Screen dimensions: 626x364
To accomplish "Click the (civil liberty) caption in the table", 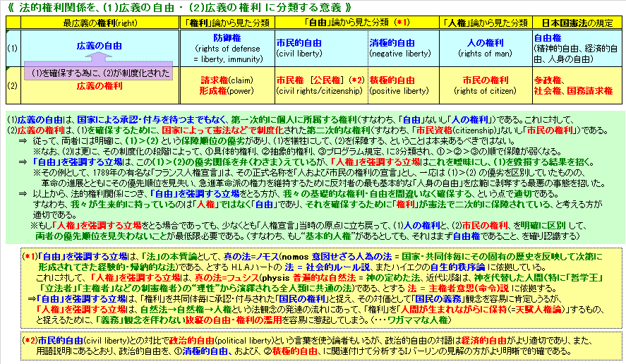I will pos(299,54).
